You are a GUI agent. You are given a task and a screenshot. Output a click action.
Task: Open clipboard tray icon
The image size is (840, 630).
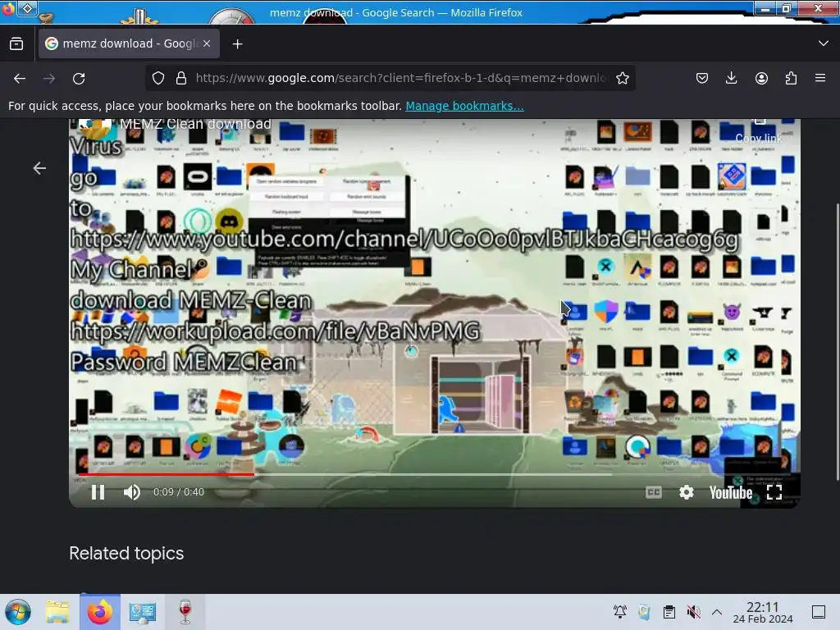tap(669, 612)
